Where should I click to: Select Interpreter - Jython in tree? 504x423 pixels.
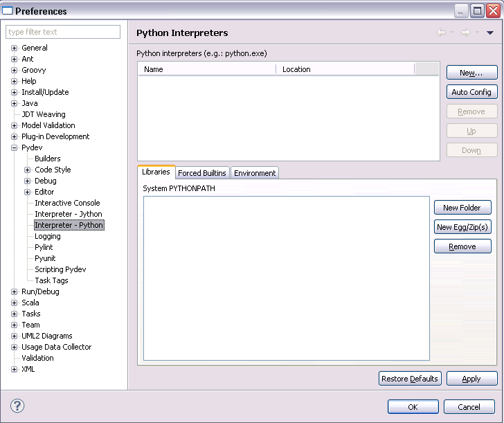(x=68, y=214)
